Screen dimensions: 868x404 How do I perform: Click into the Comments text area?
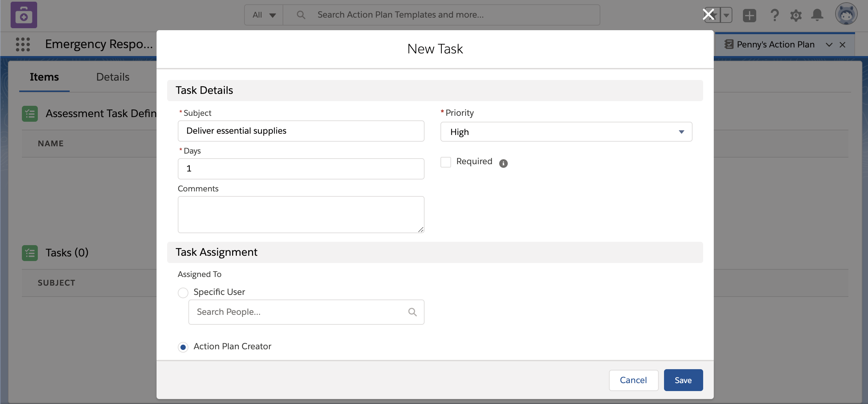(x=300, y=214)
